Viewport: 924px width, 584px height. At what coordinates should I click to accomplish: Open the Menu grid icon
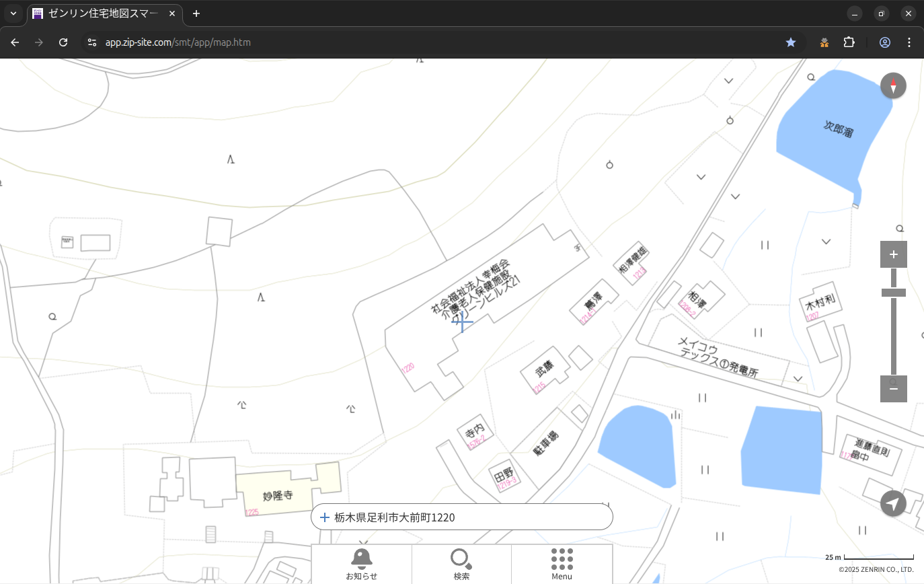[562, 564]
